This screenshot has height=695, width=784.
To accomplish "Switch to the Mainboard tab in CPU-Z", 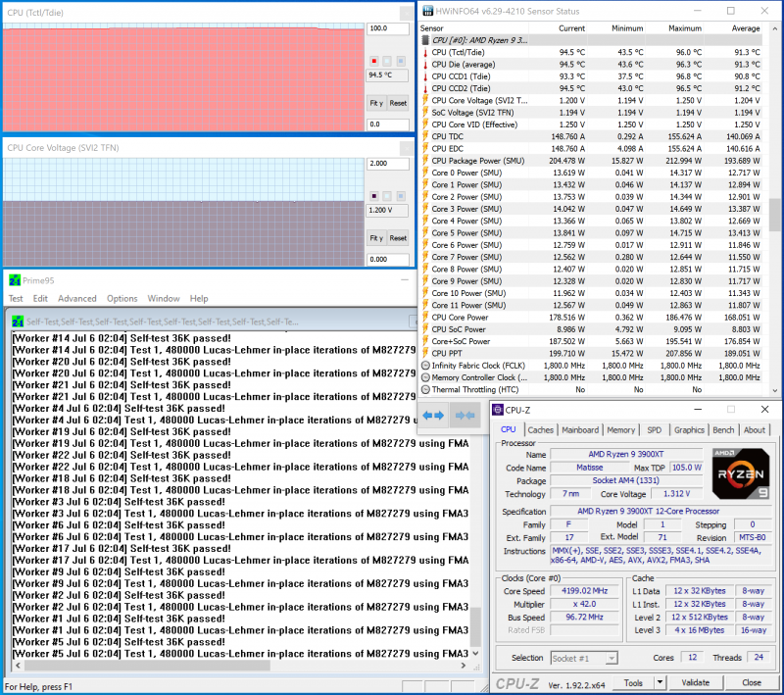I will coord(580,430).
